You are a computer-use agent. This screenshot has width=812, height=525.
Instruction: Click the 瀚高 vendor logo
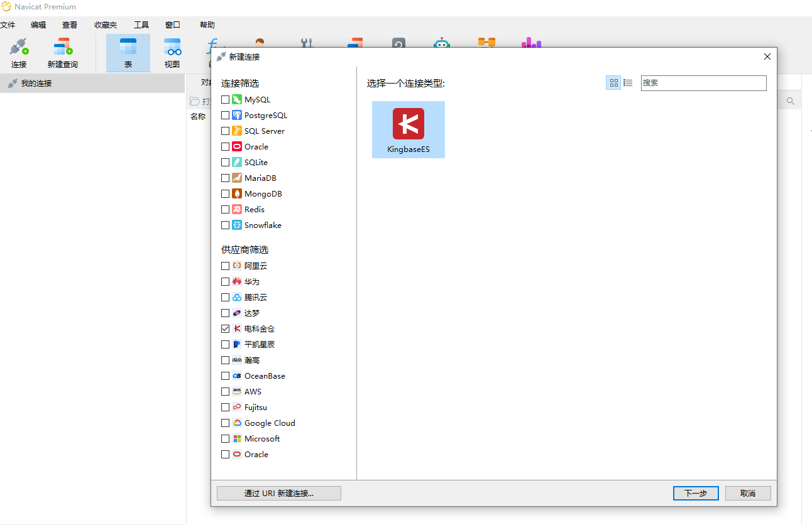[237, 360]
